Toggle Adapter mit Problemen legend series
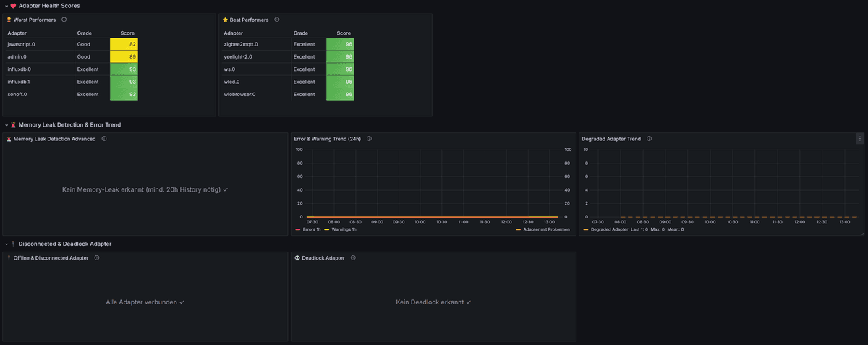868x345 pixels. (x=545, y=229)
